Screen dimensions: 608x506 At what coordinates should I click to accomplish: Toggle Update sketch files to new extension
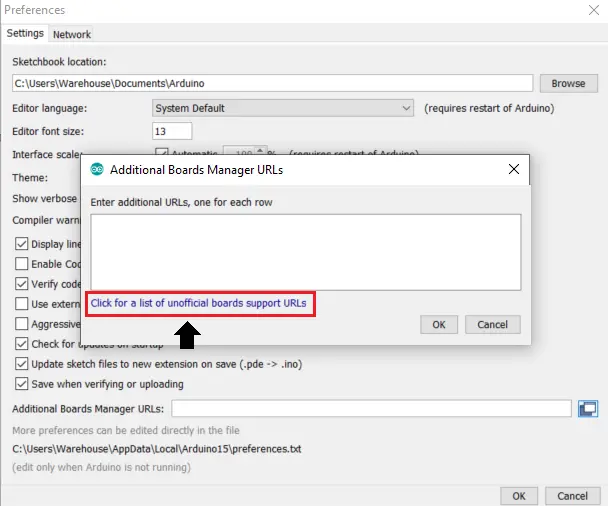22,364
